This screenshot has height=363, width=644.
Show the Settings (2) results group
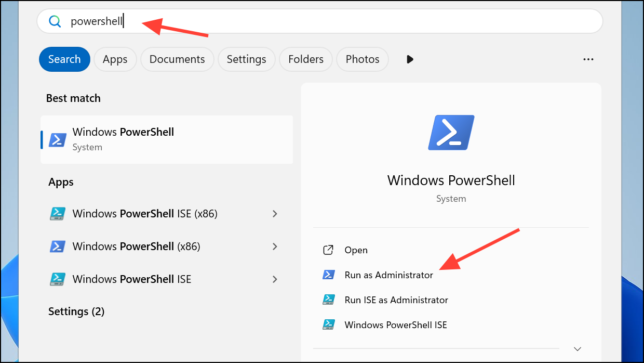point(76,312)
